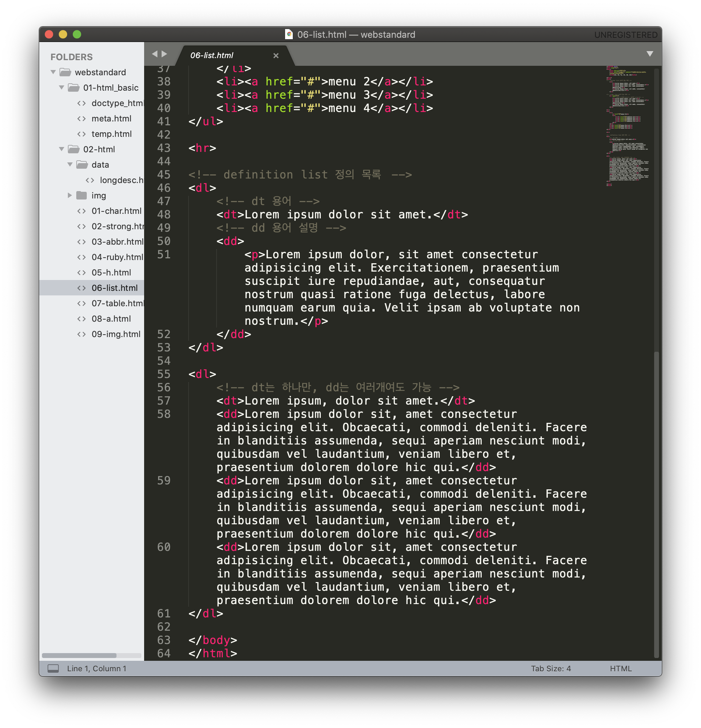The width and height of the screenshot is (701, 728).
Task: Open meta.html file in sidebar
Action: (x=111, y=119)
